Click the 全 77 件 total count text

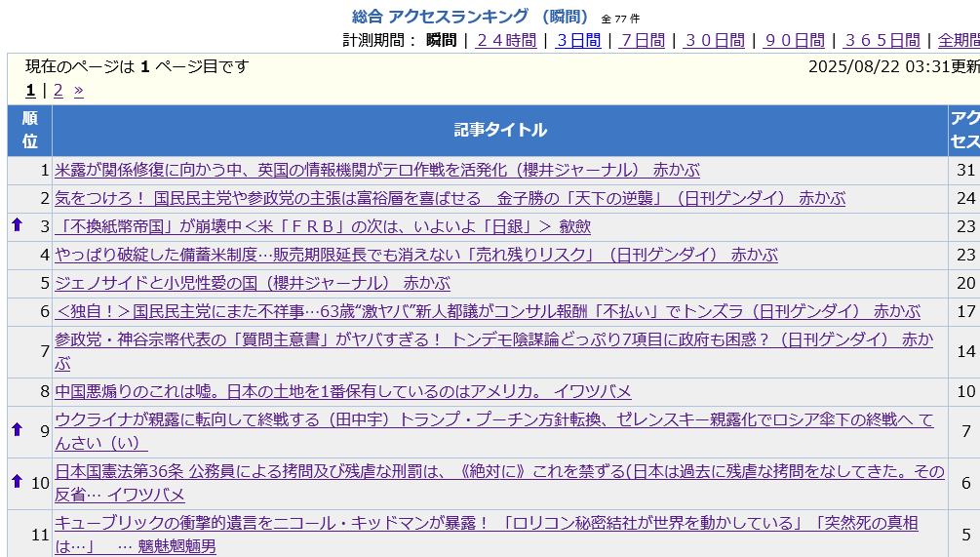[x=620, y=20]
